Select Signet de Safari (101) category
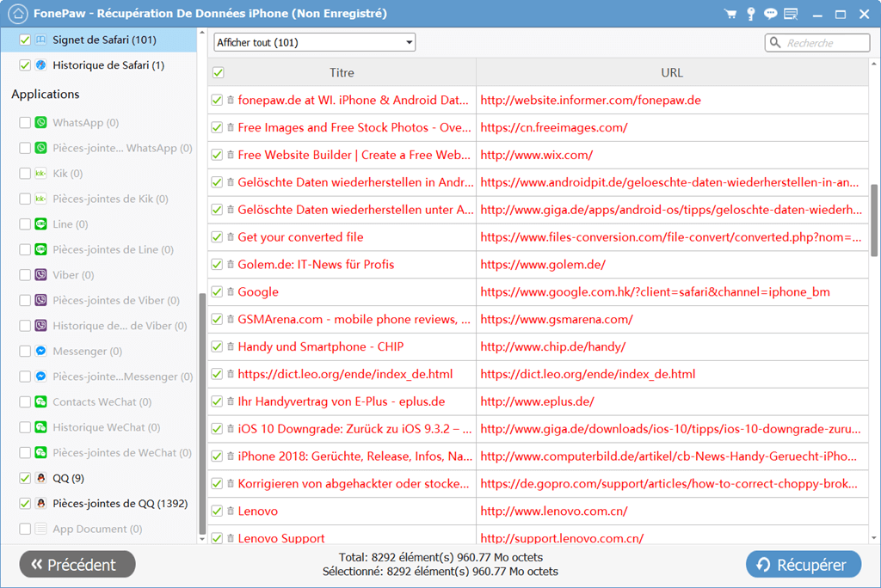The image size is (881, 588). [x=104, y=40]
